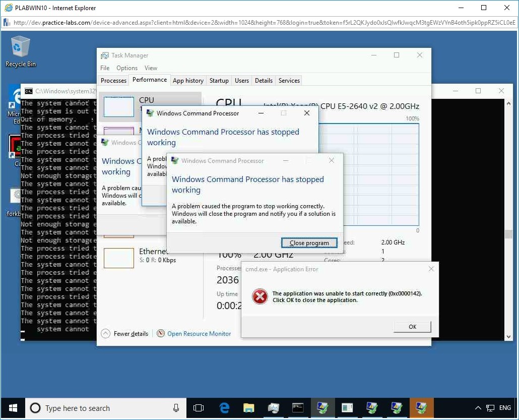Click the search microphone icon
The width and height of the screenshot is (519, 420).
pyautogui.click(x=175, y=408)
